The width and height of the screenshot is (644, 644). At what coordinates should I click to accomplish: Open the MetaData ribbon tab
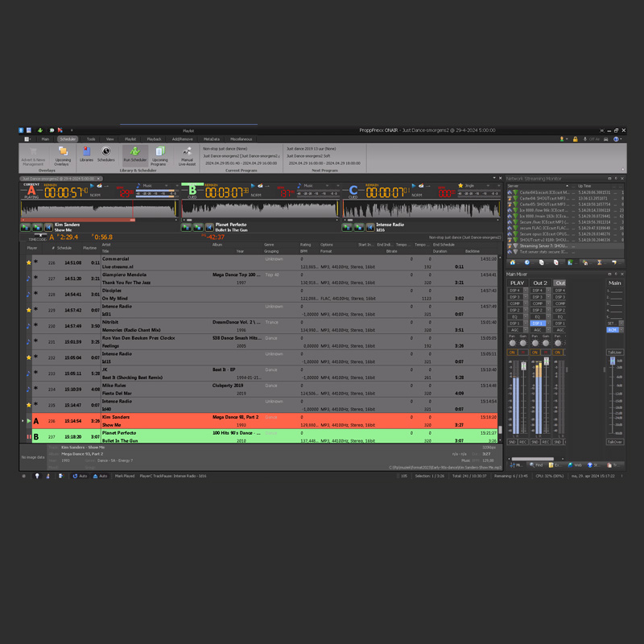click(x=211, y=138)
